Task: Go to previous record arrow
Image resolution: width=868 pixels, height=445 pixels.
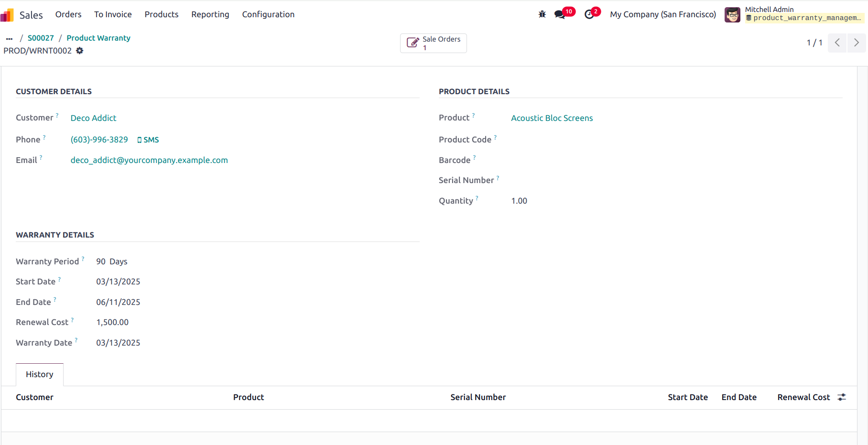Action: 837,43
